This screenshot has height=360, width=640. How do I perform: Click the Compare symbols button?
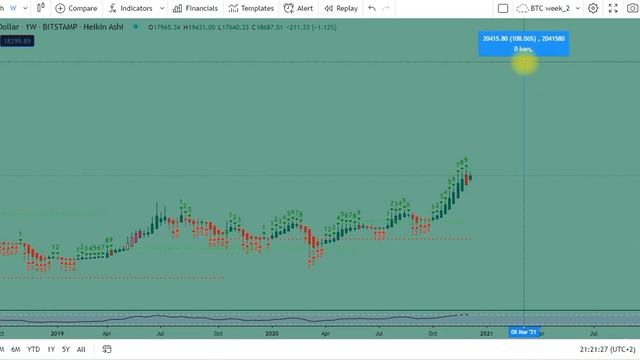point(76,8)
